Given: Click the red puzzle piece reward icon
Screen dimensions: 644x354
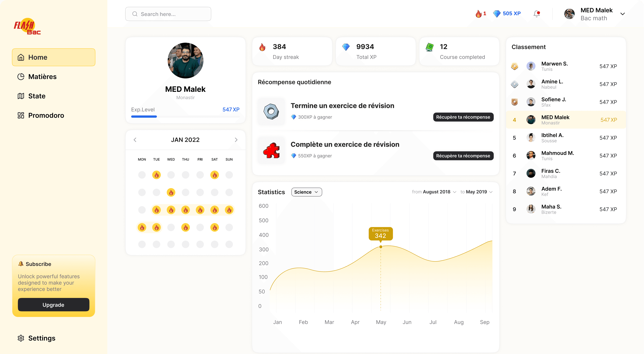Looking at the screenshot, I should 271,150.
